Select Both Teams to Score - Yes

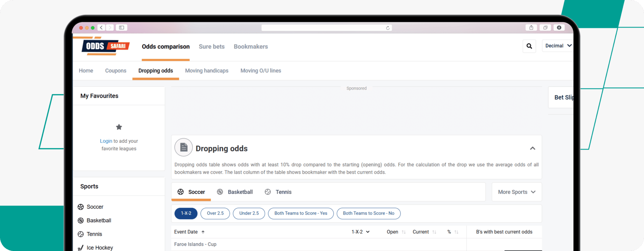coord(301,213)
